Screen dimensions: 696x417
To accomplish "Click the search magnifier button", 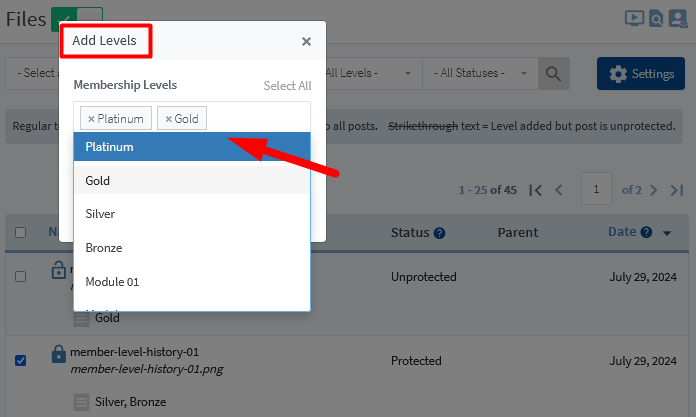I will coord(554,74).
